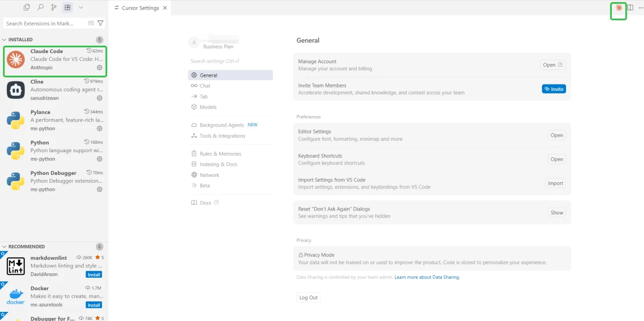The image size is (644, 321).
Task: Install the Docker extension
Action: (x=94, y=305)
